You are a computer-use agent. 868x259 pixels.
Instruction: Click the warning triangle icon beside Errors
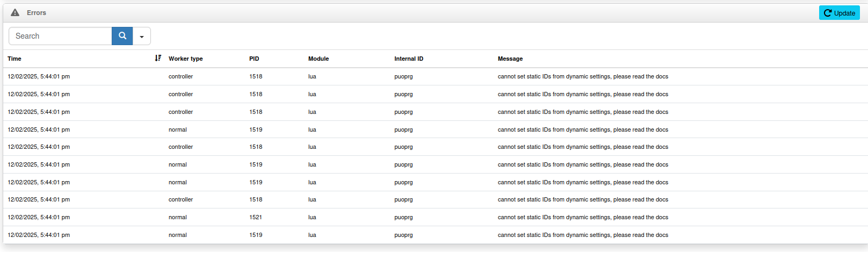point(15,13)
